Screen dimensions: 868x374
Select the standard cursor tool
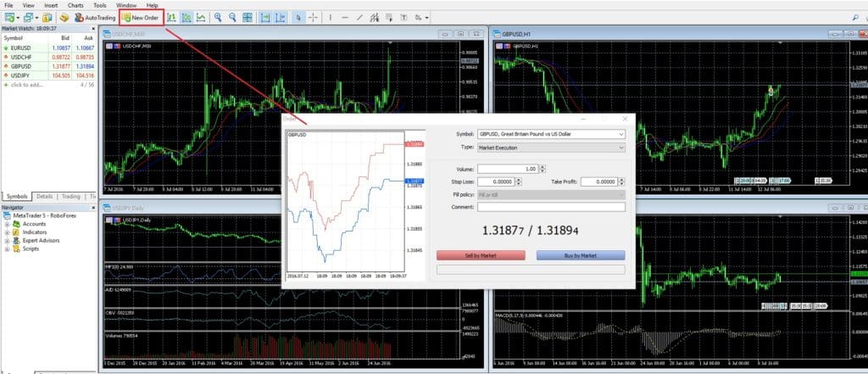[x=298, y=18]
